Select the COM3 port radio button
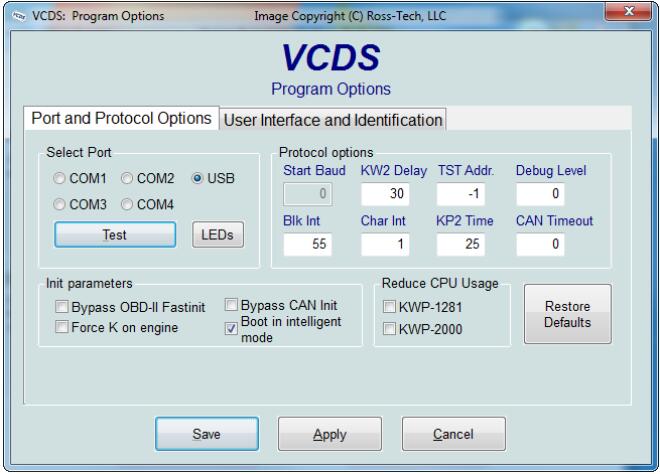This screenshot has width=660, height=474. tap(59, 205)
